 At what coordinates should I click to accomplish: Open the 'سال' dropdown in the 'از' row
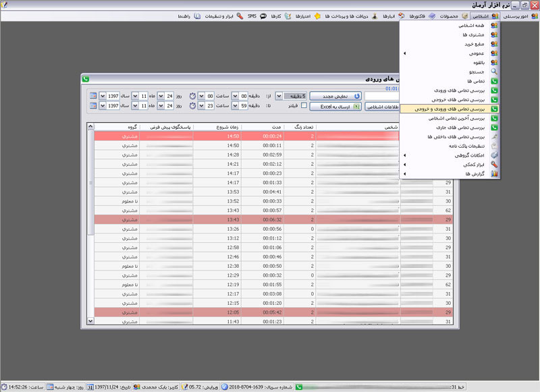(103, 96)
